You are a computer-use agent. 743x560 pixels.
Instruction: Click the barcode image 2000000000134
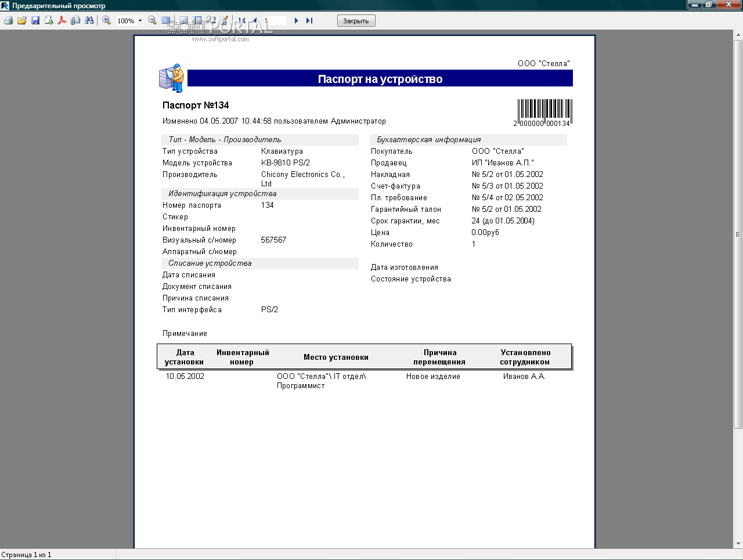tap(543, 113)
